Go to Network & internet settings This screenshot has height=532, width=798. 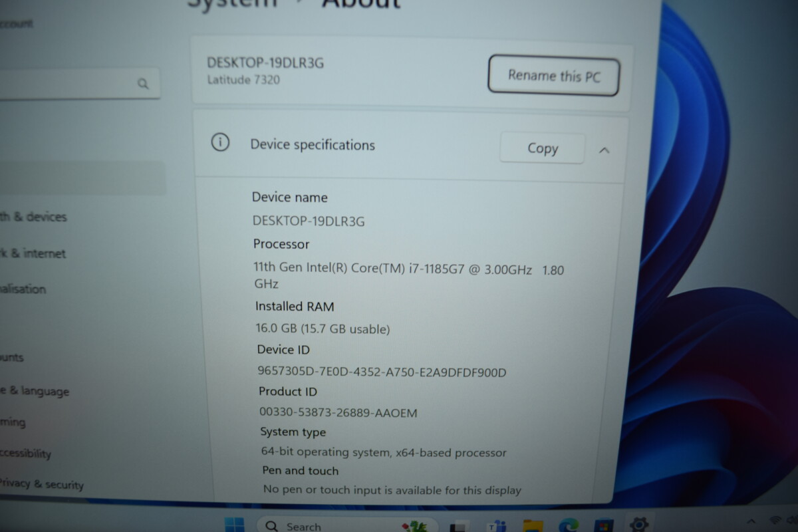[33, 253]
